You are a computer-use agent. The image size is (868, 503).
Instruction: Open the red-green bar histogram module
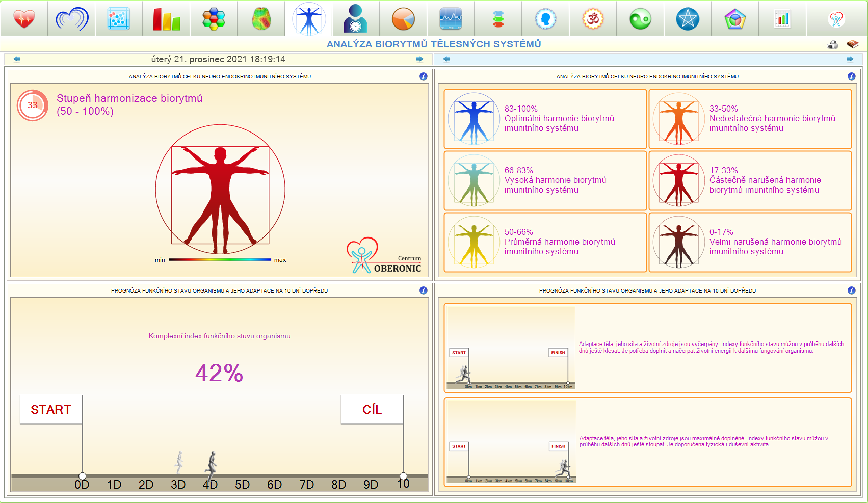[x=167, y=19]
